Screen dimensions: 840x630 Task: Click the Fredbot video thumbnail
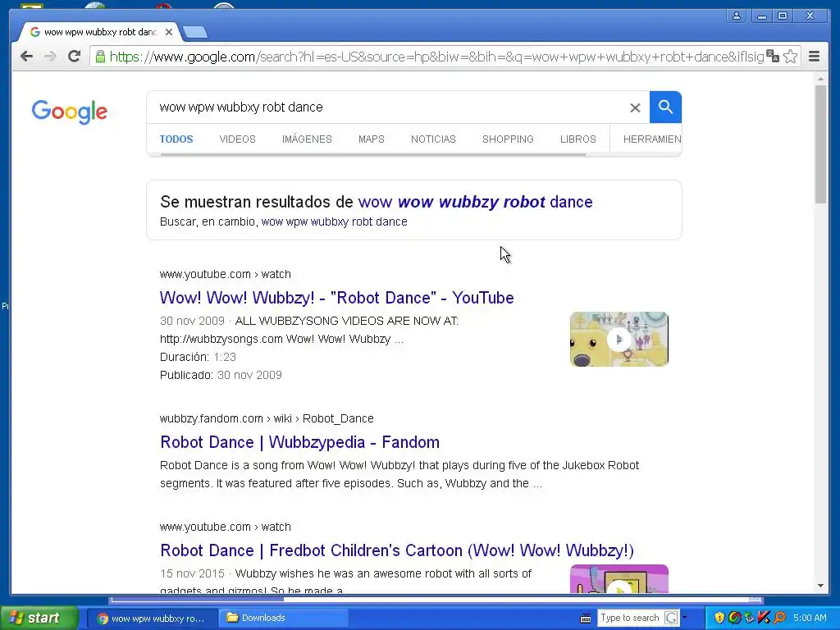[619, 578]
